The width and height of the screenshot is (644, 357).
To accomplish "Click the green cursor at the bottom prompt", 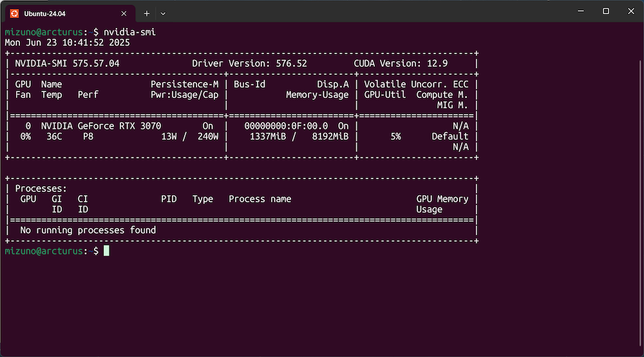I will 106,251.
